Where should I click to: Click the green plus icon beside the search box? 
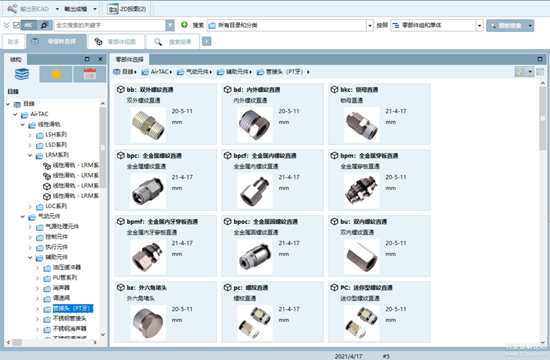tap(184, 25)
